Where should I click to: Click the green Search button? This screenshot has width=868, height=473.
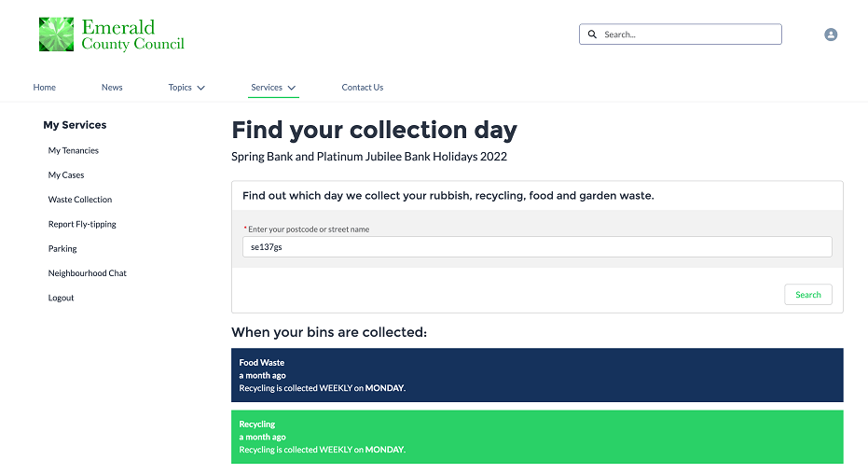tap(807, 295)
